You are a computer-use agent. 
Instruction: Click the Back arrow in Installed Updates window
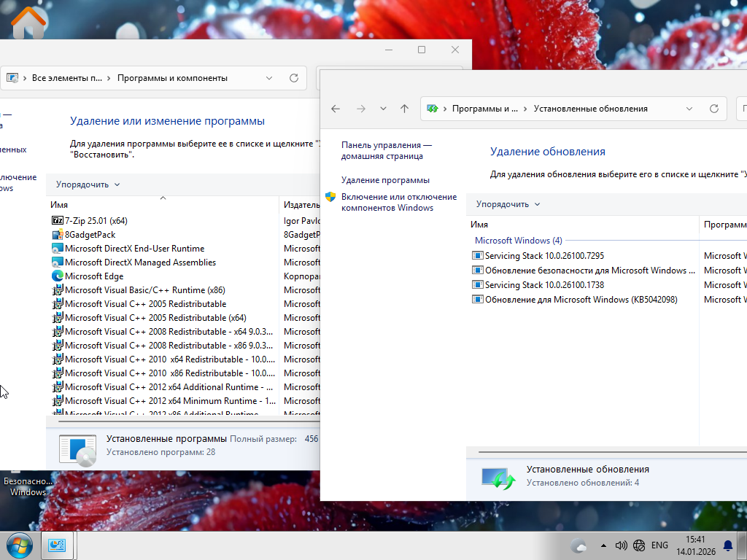(x=336, y=109)
